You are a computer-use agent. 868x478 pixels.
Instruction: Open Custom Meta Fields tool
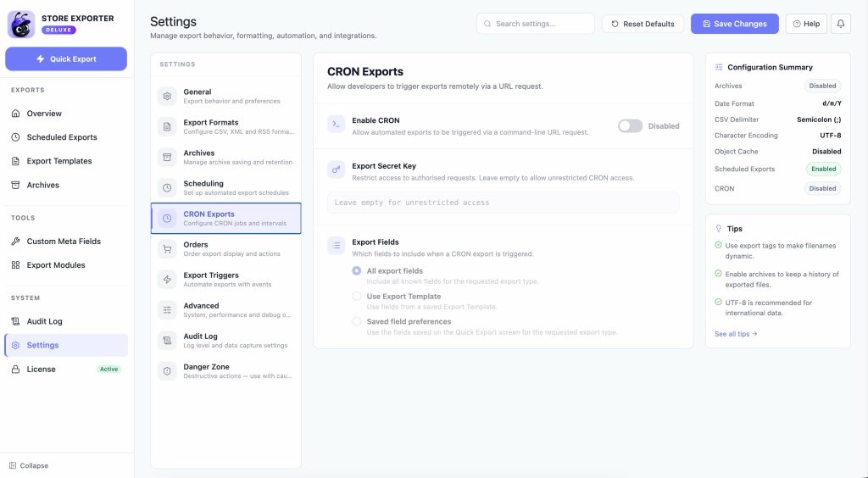(66, 242)
